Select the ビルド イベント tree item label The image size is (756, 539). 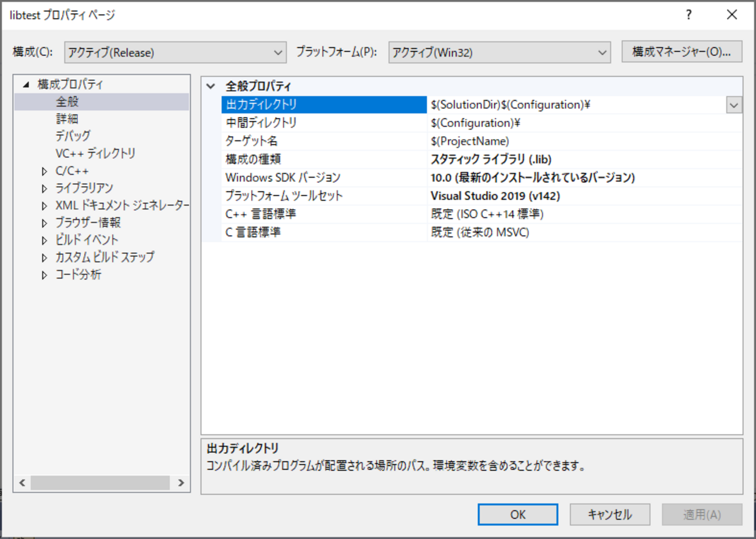[x=87, y=240]
